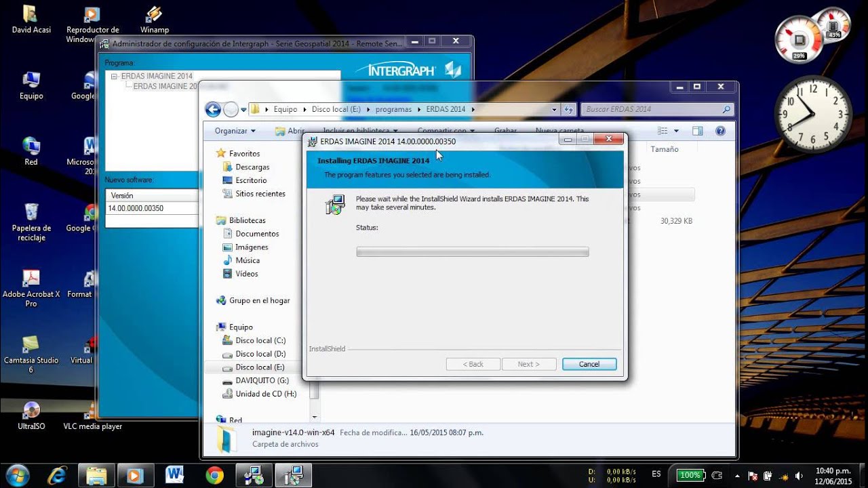This screenshot has width=868, height=488.
Task: Click Abrir in the Explorer toolbar
Action: [290, 131]
